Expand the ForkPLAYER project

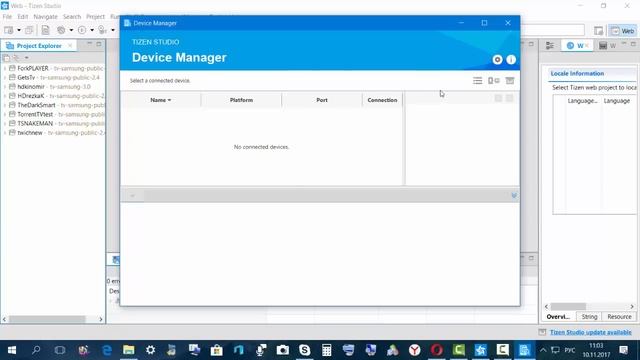5,68
